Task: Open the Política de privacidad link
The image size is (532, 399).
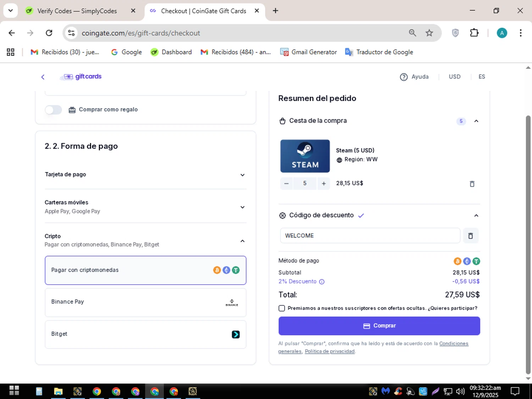Action: [x=329, y=351]
